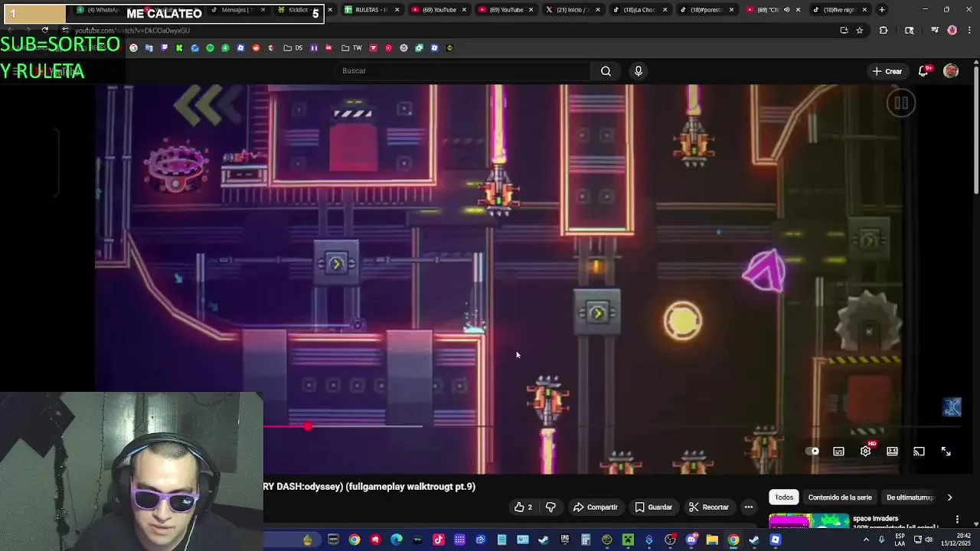Expand the DS bookmarks folder
The image size is (980, 551).
click(x=293, y=48)
